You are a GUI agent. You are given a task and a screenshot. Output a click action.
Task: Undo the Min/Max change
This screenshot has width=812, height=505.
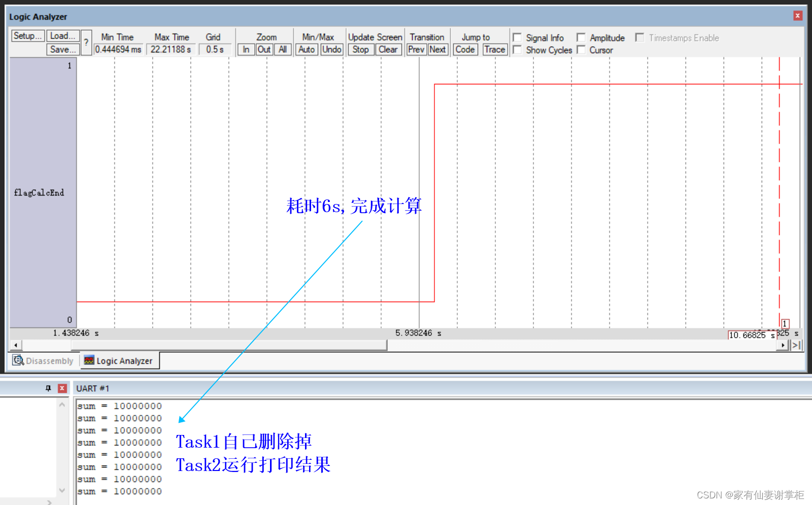tap(332, 49)
